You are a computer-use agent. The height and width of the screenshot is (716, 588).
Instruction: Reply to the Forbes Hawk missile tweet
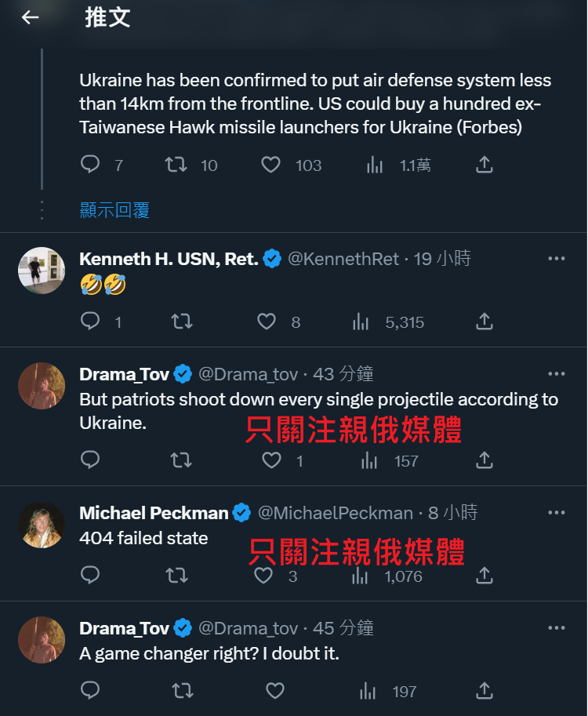click(91, 165)
